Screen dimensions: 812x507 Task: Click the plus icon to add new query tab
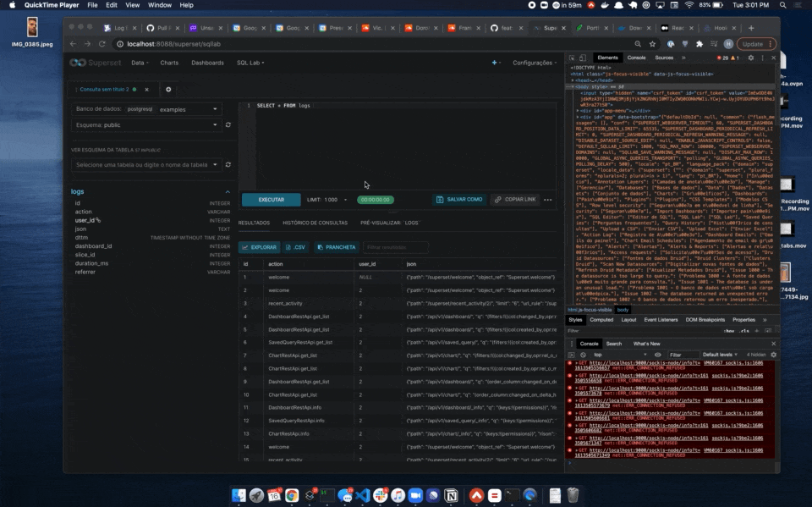pos(168,90)
